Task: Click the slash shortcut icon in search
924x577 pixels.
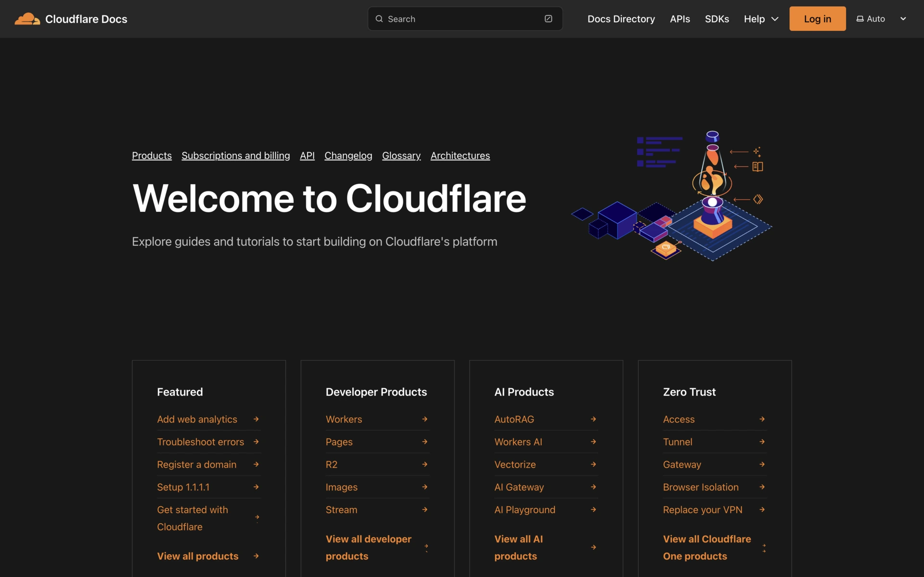Action: pos(548,19)
